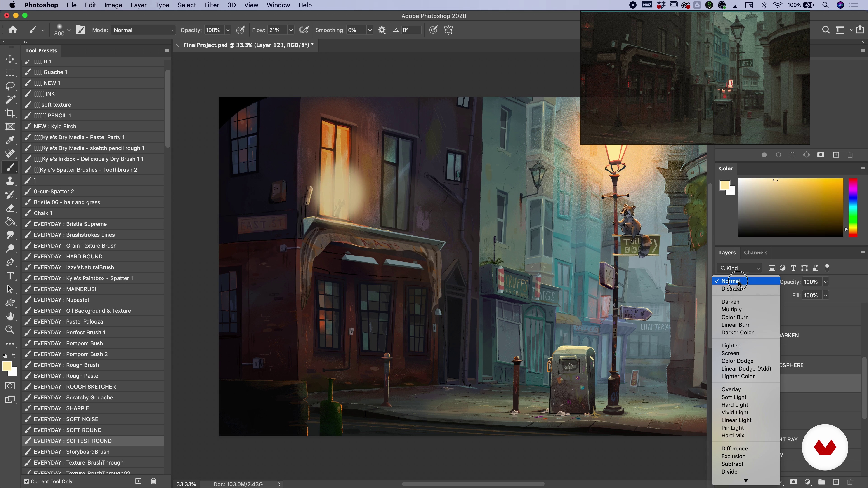
Task: Select Chalk 1 brush preset
Action: click(x=93, y=213)
